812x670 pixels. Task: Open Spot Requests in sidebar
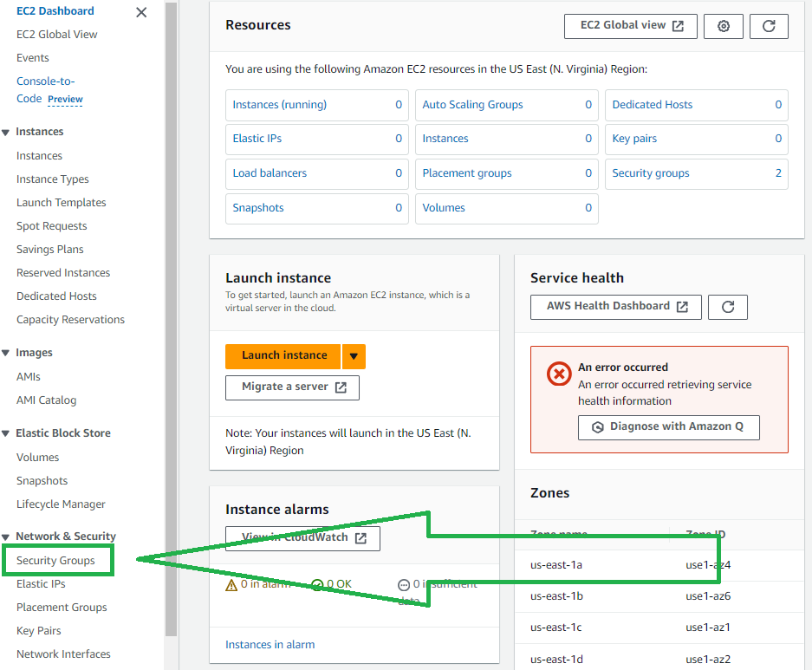(x=52, y=225)
